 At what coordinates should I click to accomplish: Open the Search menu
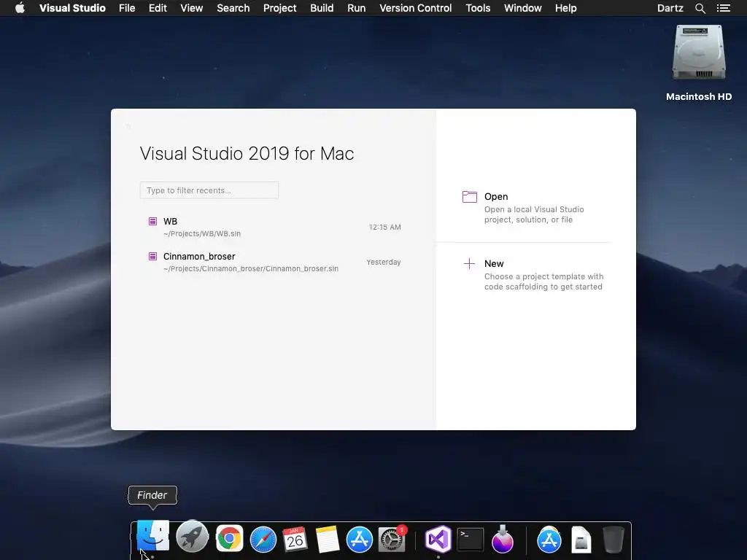click(x=233, y=8)
